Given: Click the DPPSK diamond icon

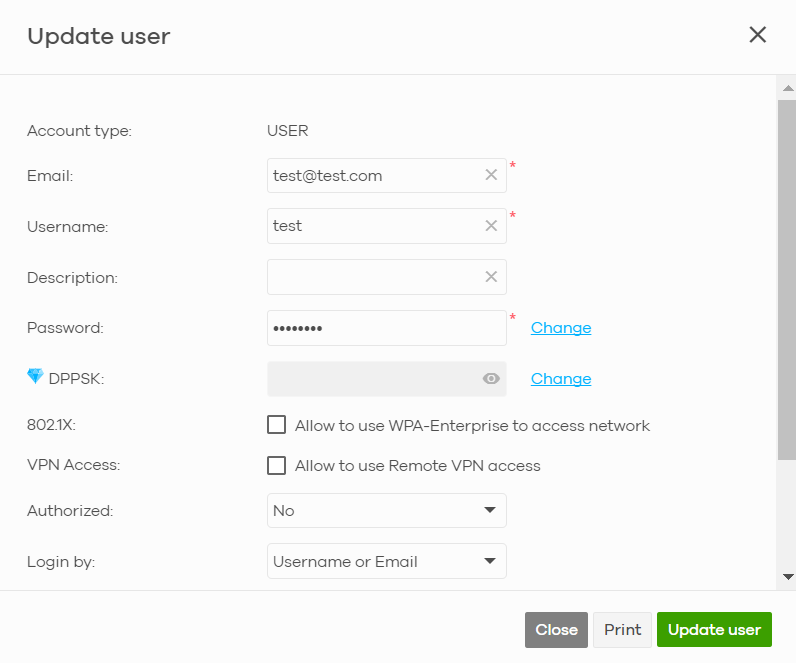Looking at the screenshot, I should coord(35,377).
